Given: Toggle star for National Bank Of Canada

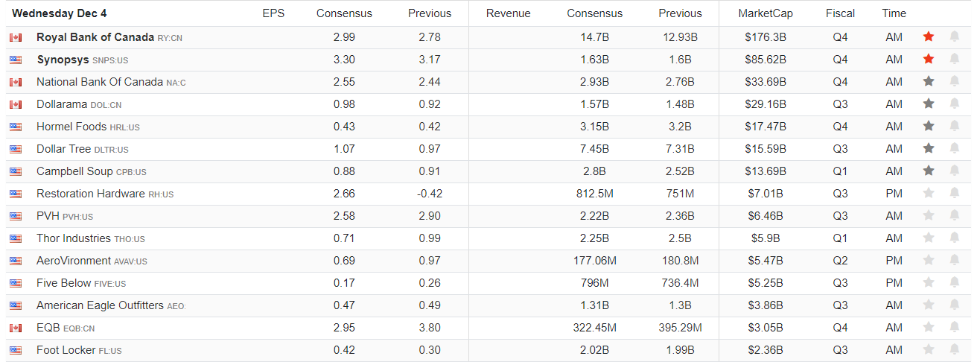Looking at the screenshot, I should pyautogui.click(x=929, y=81).
